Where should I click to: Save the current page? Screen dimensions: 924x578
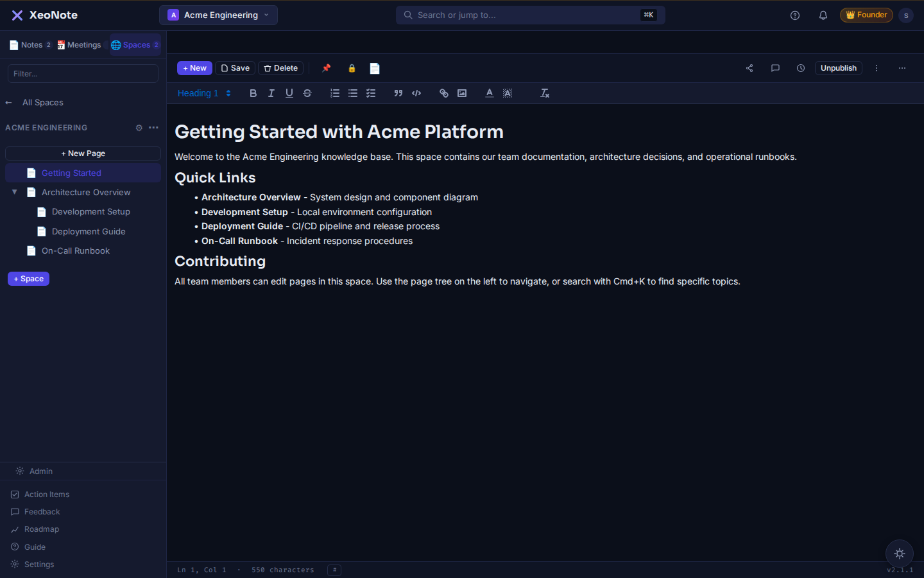coord(235,68)
